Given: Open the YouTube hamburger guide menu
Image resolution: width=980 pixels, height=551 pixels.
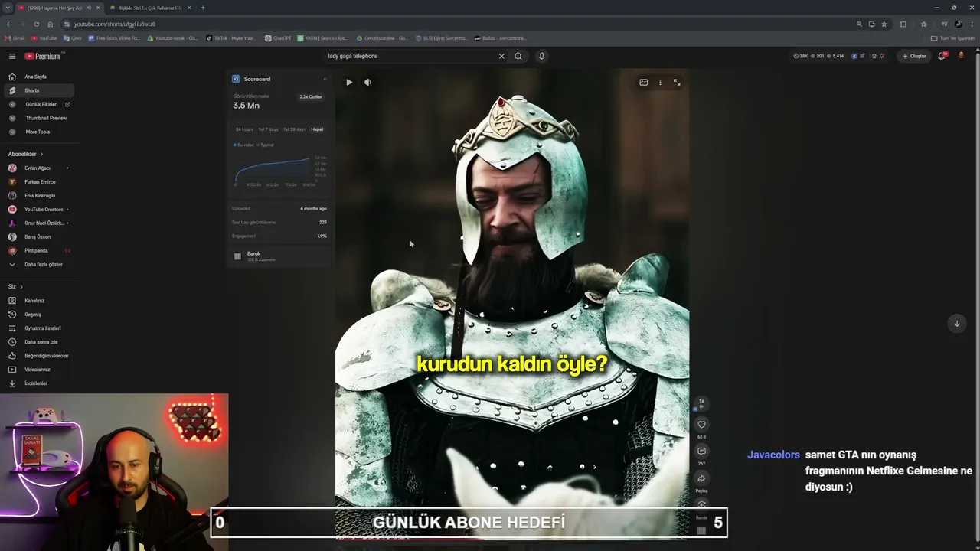Looking at the screenshot, I should pyautogui.click(x=12, y=56).
